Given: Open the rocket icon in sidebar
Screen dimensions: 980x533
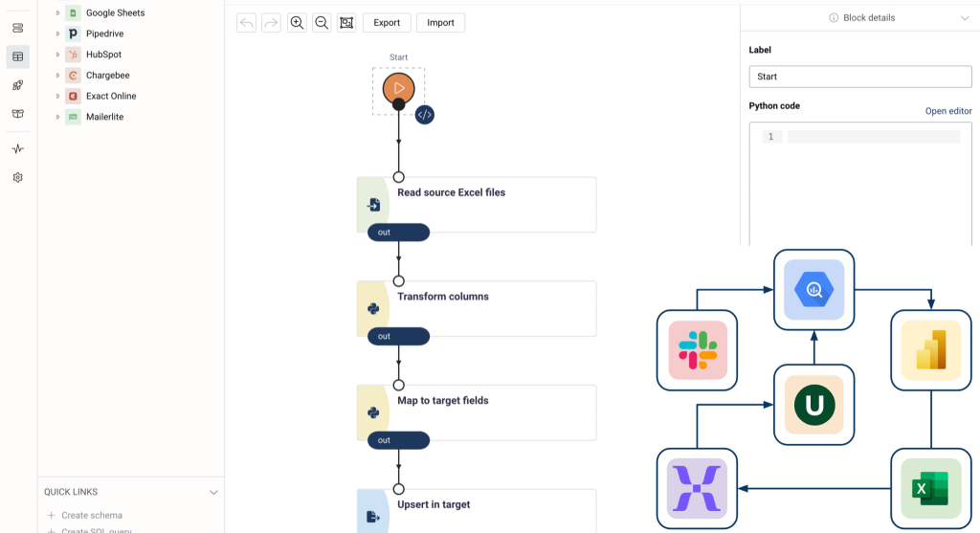Looking at the screenshot, I should tap(17, 85).
